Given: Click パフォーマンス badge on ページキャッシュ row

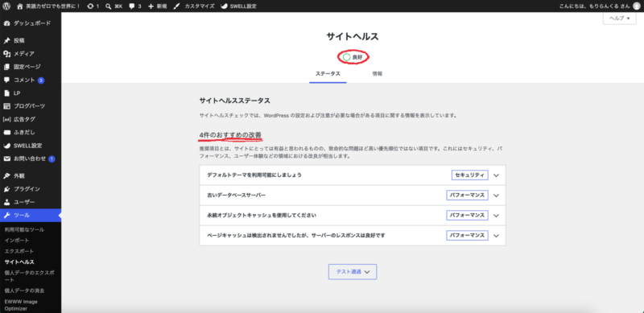Looking at the screenshot, I should tap(467, 236).
